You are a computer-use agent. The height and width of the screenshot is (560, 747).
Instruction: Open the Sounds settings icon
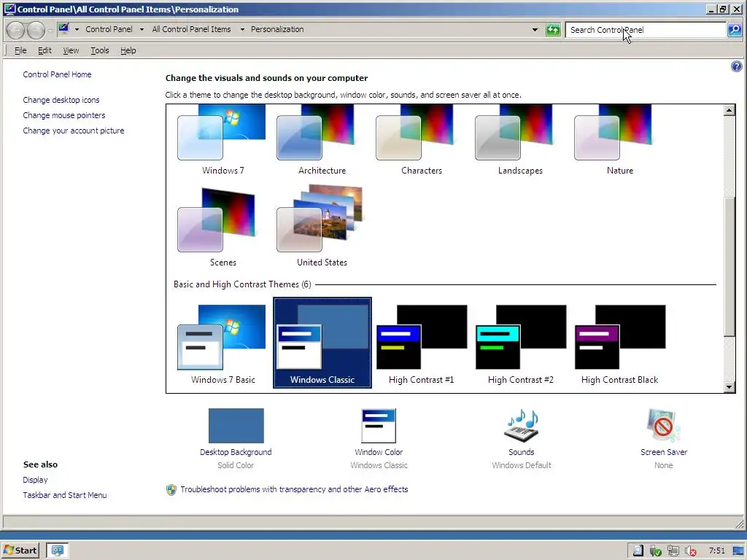pos(521,425)
